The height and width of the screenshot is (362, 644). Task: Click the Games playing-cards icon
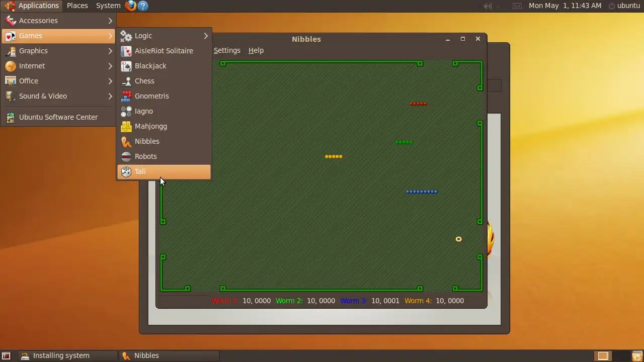point(11,36)
